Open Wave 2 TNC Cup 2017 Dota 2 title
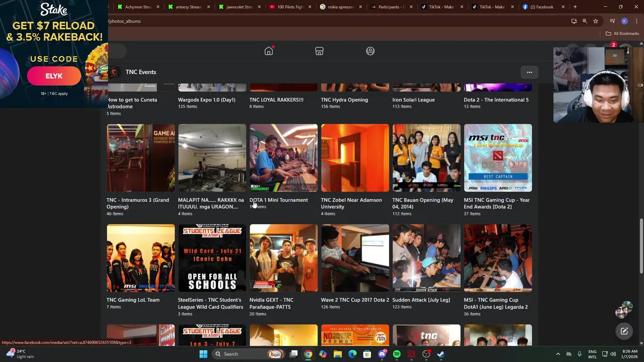The width and height of the screenshot is (644, 362). point(355,300)
